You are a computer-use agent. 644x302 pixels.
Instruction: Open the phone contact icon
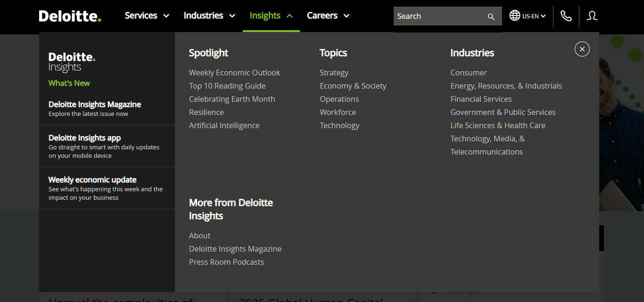click(566, 16)
